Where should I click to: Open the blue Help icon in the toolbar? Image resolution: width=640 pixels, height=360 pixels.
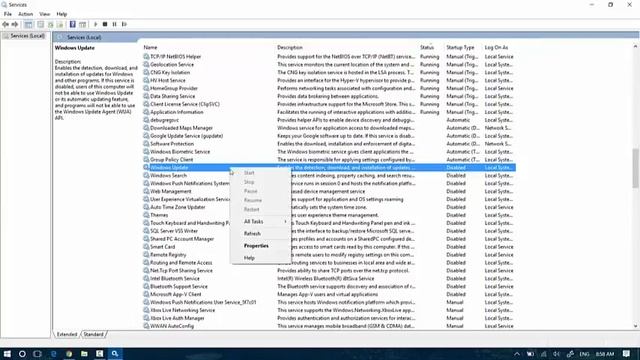[x=72, y=24]
